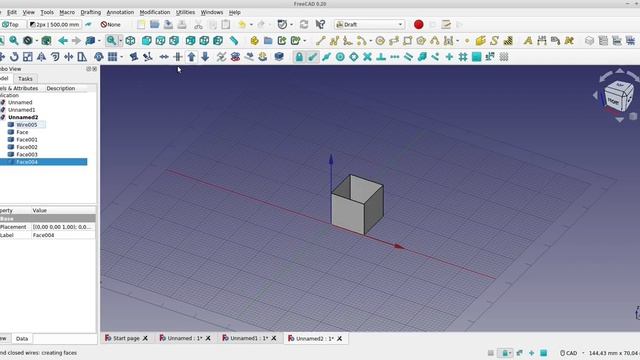Open the undo history dropdown arrow
Image resolution: width=640 pixels, height=360 pixels.
[x=251, y=24]
